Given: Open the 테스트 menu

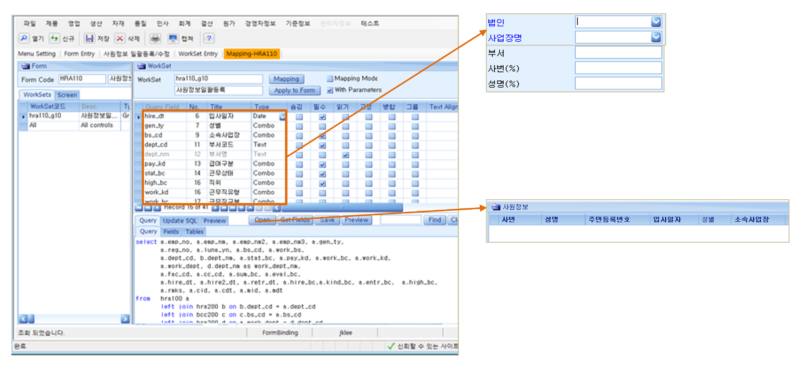Looking at the screenshot, I should point(370,23).
